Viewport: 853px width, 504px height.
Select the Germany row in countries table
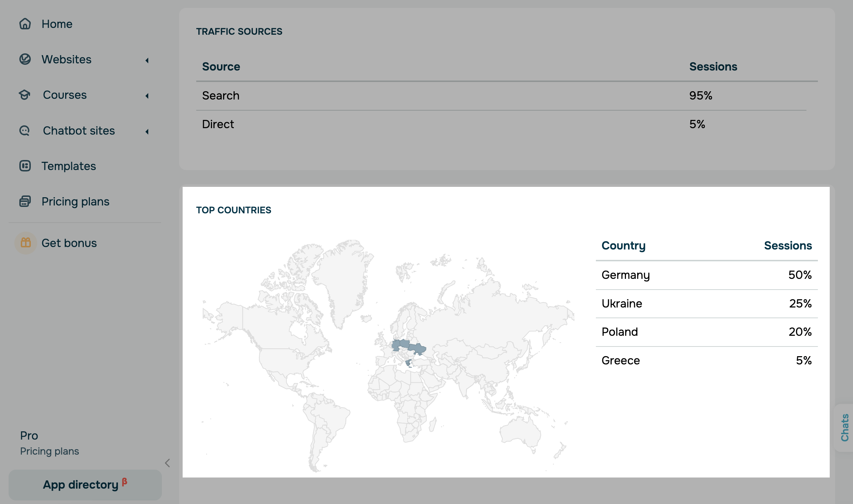(706, 275)
